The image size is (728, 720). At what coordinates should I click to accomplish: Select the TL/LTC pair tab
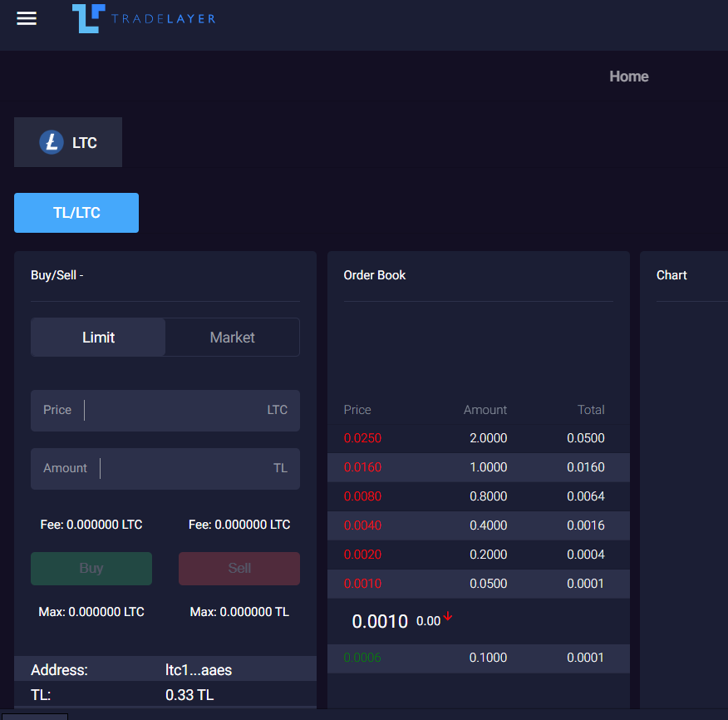pos(76,213)
